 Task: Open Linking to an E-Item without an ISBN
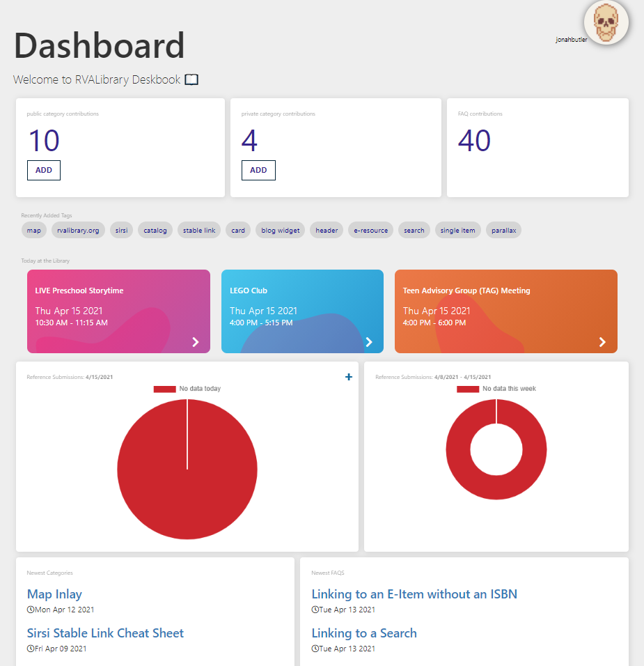(414, 594)
